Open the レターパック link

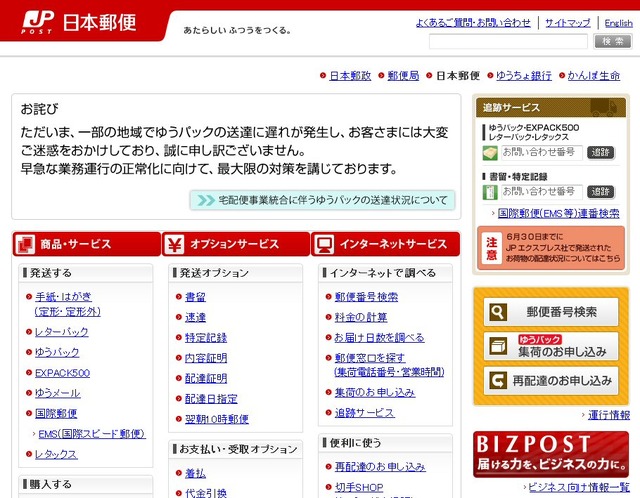[x=62, y=332]
